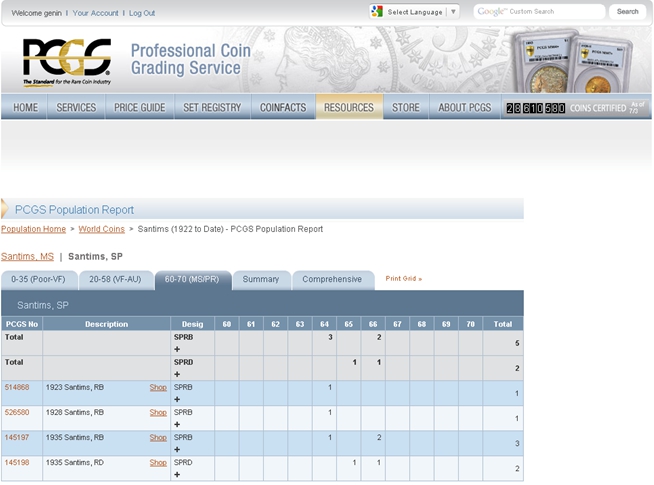The height and width of the screenshot is (485, 654).
Task: Click the grade 70 column header
Action: [x=470, y=324]
